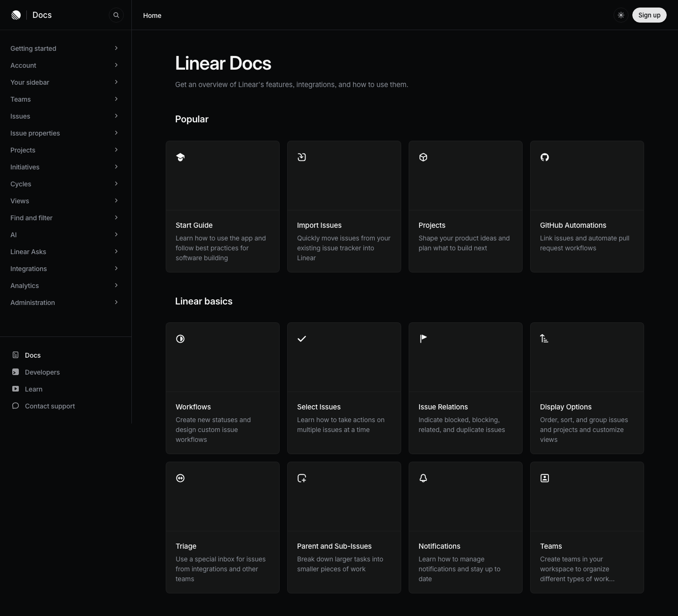Open the Issue Relations card title
Viewport: 678px width, 616px height.
[443, 407]
